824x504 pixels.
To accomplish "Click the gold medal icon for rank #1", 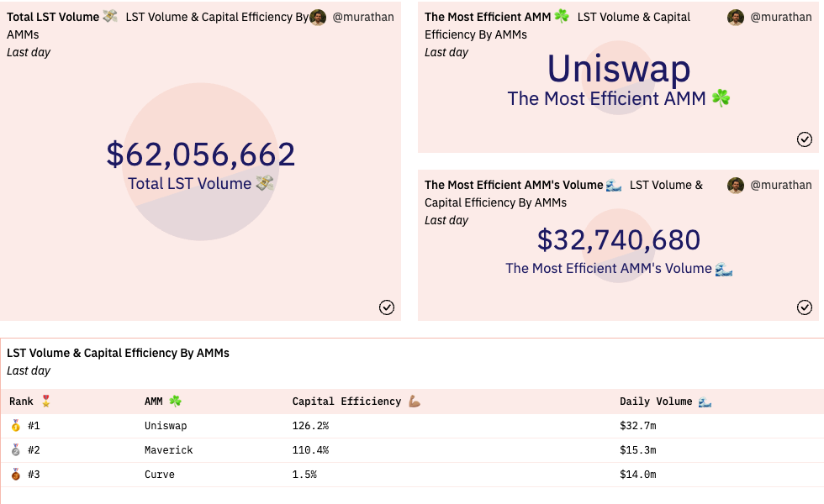I will click(x=16, y=426).
